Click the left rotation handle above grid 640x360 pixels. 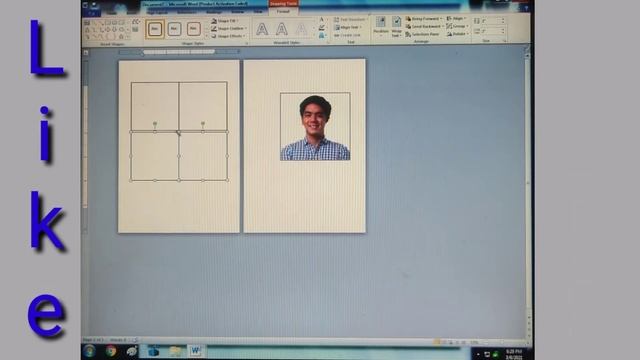click(155, 123)
